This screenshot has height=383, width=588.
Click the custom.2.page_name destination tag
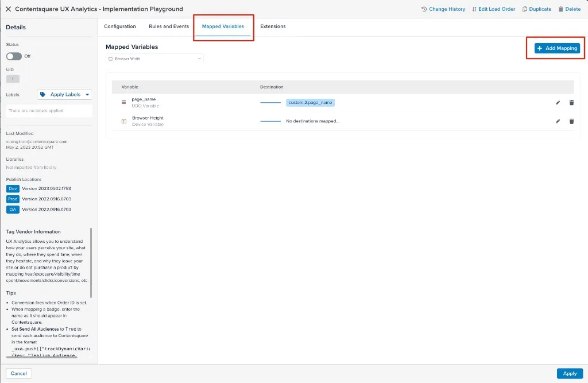(x=310, y=103)
